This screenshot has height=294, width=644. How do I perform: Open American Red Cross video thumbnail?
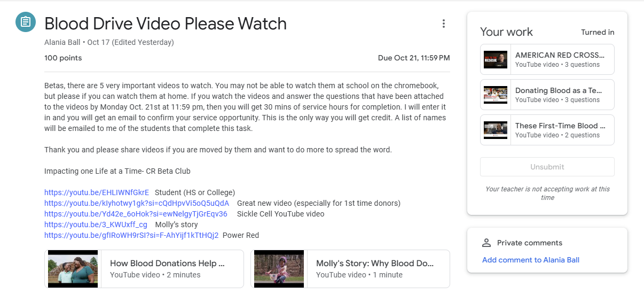495,59
